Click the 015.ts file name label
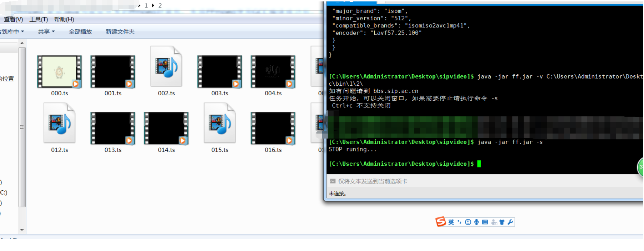The width and height of the screenshot is (644, 251). tap(220, 150)
